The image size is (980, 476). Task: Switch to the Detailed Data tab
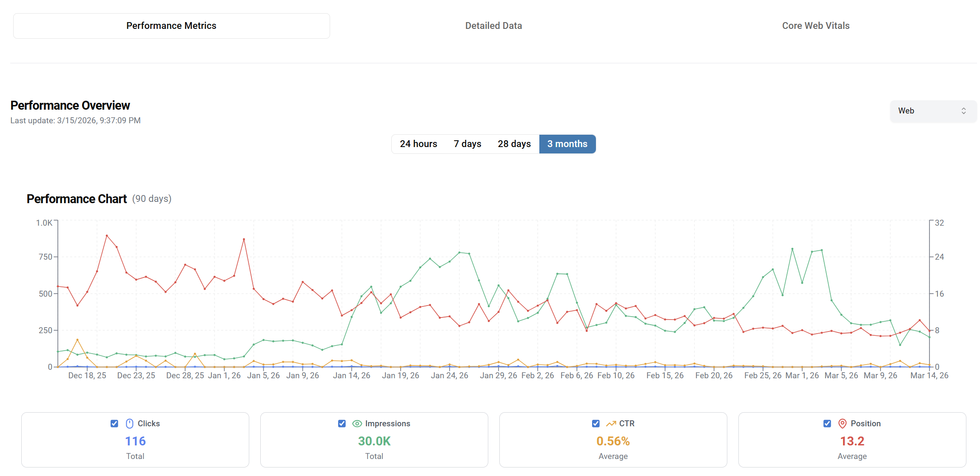tap(493, 25)
